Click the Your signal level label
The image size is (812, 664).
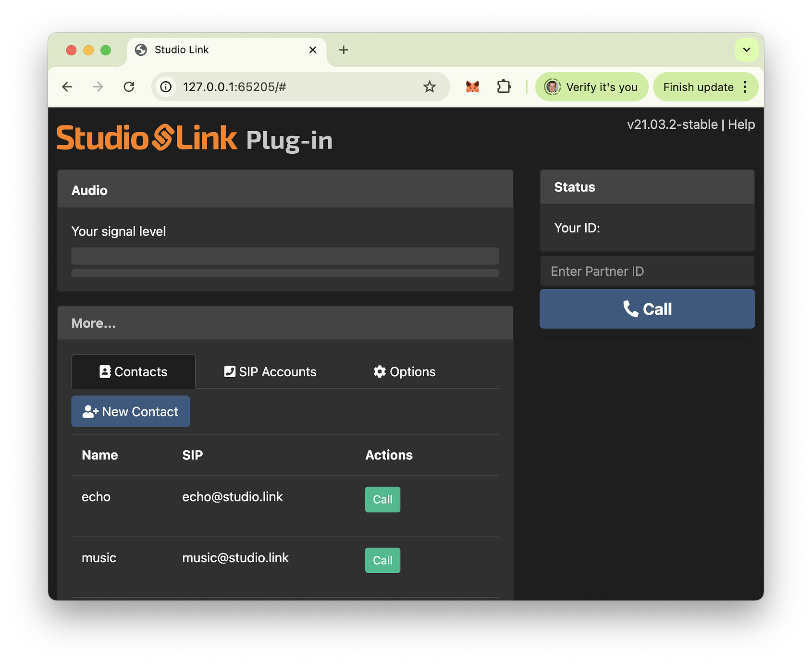click(119, 232)
